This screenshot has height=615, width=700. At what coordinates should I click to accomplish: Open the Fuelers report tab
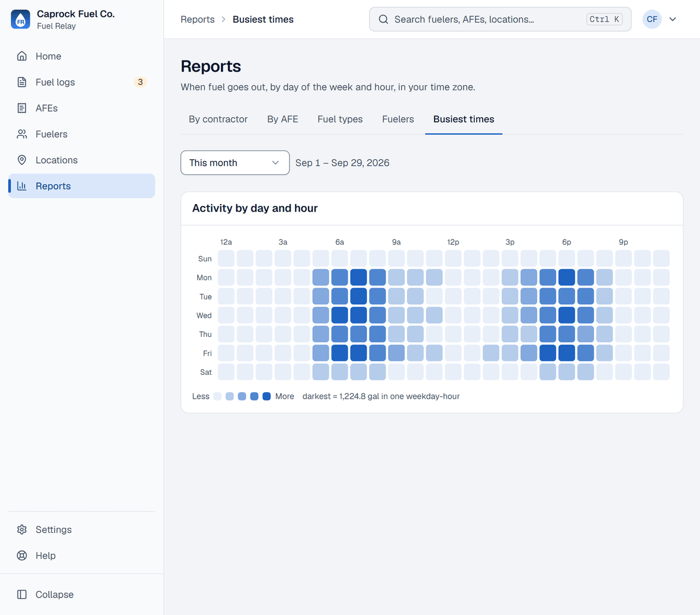coord(398,119)
